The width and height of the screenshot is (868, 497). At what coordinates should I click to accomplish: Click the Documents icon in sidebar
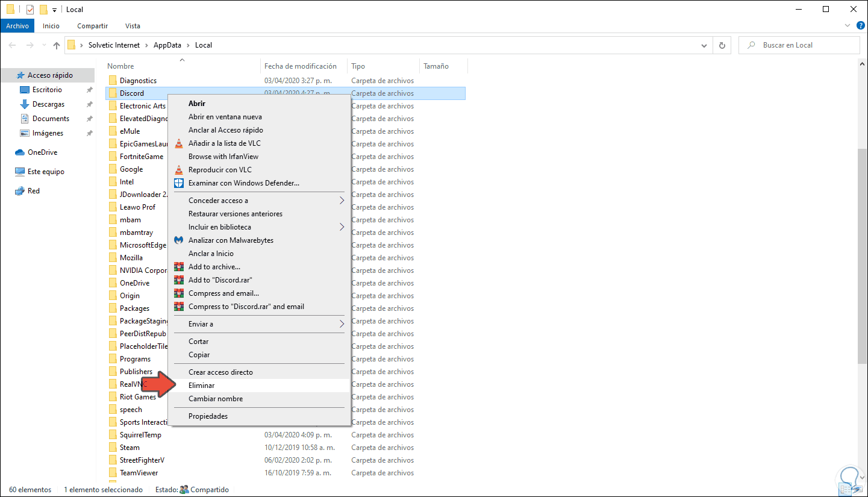[x=25, y=119]
